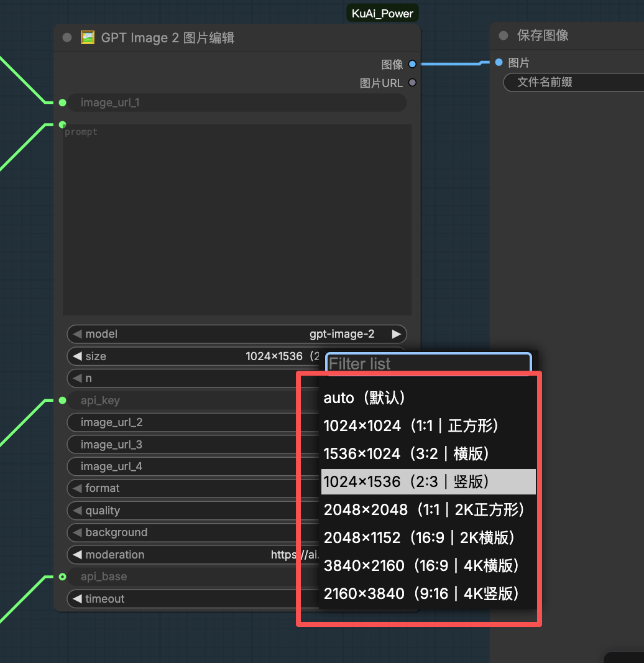Click the api_key input port
This screenshot has height=663, width=644.
pos(63,401)
